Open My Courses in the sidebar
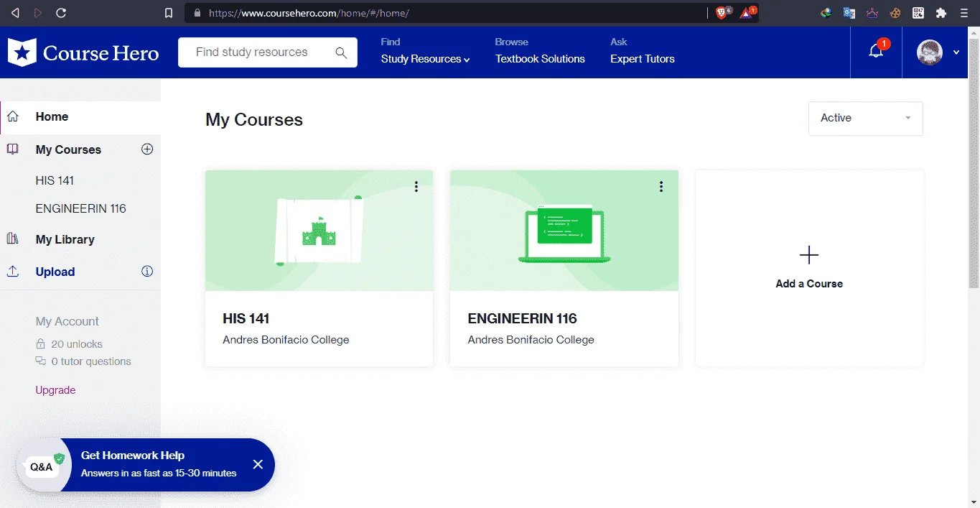This screenshot has height=508, width=980. point(68,149)
